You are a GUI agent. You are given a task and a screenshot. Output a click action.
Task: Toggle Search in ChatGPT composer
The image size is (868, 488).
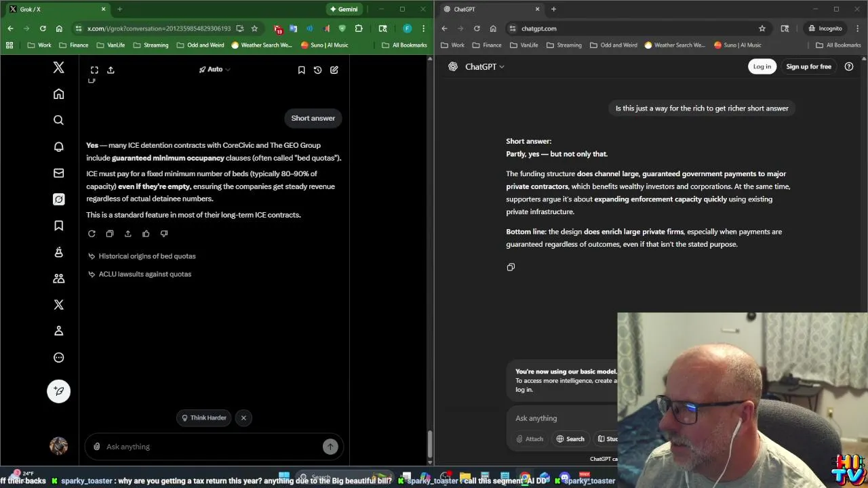[x=570, y=439]
